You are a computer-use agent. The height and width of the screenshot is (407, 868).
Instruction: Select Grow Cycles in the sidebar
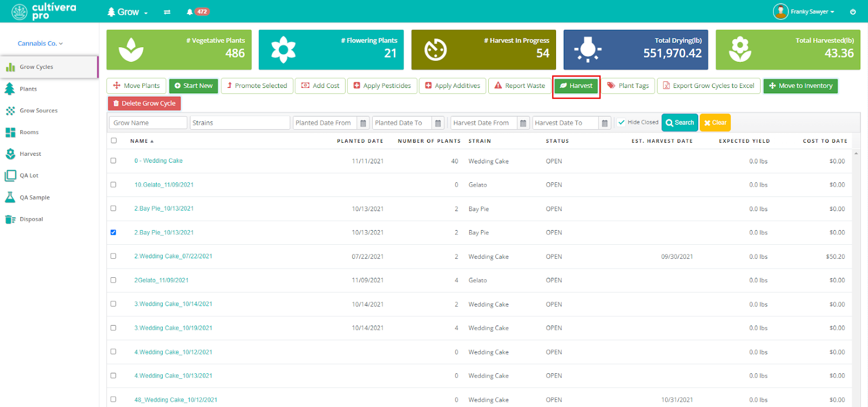pos(49,67)
